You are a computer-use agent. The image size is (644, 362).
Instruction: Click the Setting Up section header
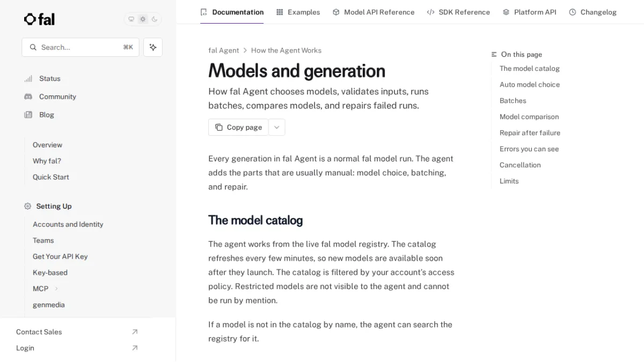(x=54, y=206)
